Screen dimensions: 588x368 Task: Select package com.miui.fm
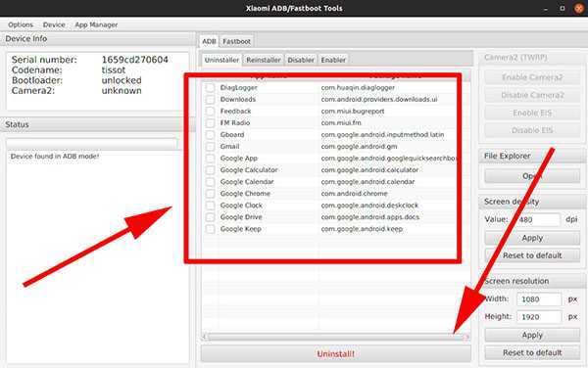(x=341, y=122)
